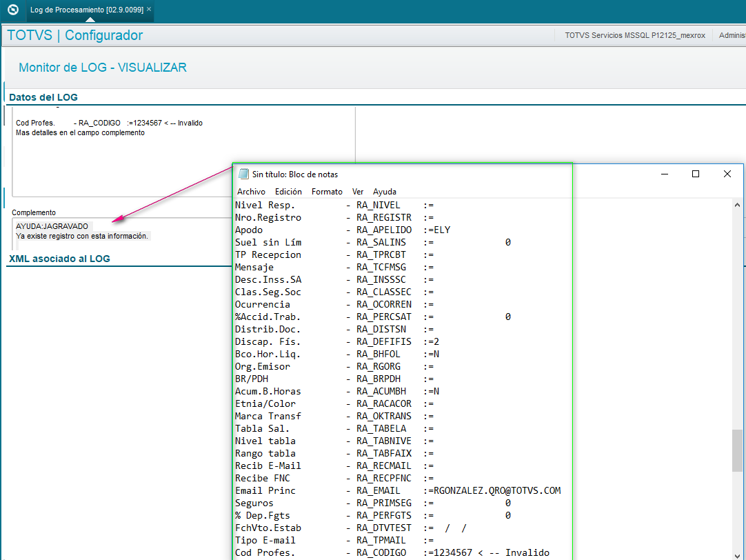Click the Rango tabla row in Notepad
Screen dimensions: 746x560
[334, 453]
